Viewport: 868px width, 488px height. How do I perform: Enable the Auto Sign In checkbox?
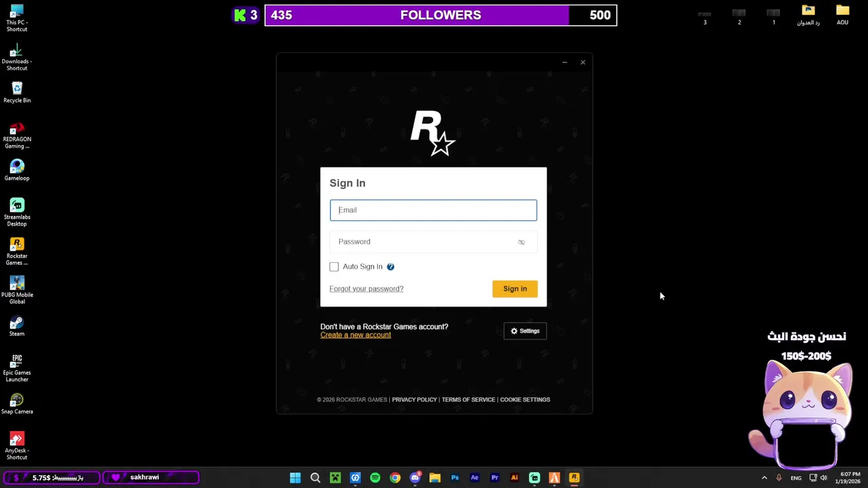coord(334,267)
